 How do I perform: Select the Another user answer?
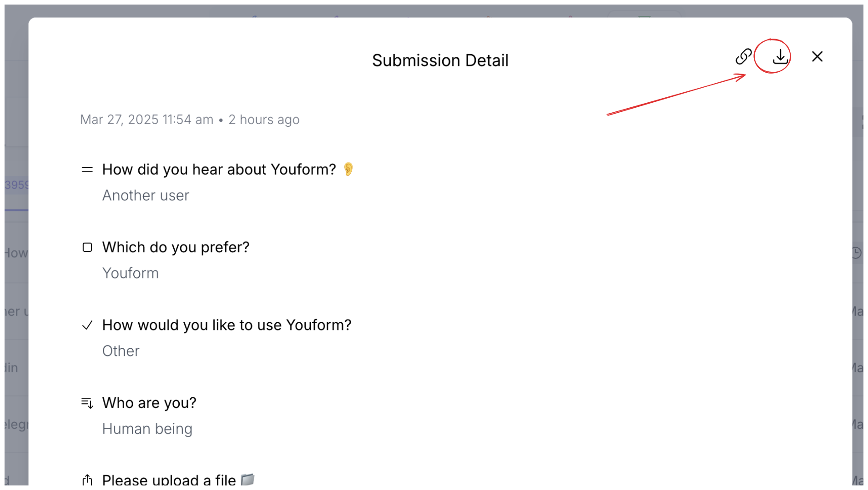(146, 195)
